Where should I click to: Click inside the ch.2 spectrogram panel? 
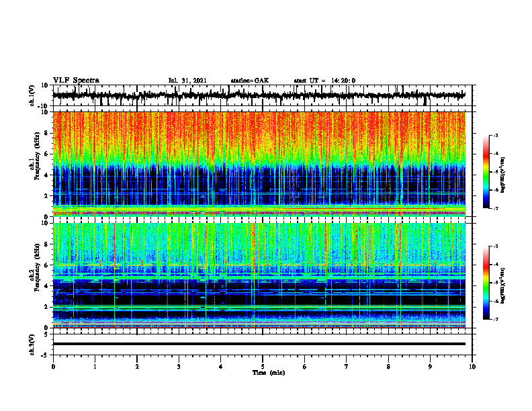(x=259, y=275)
